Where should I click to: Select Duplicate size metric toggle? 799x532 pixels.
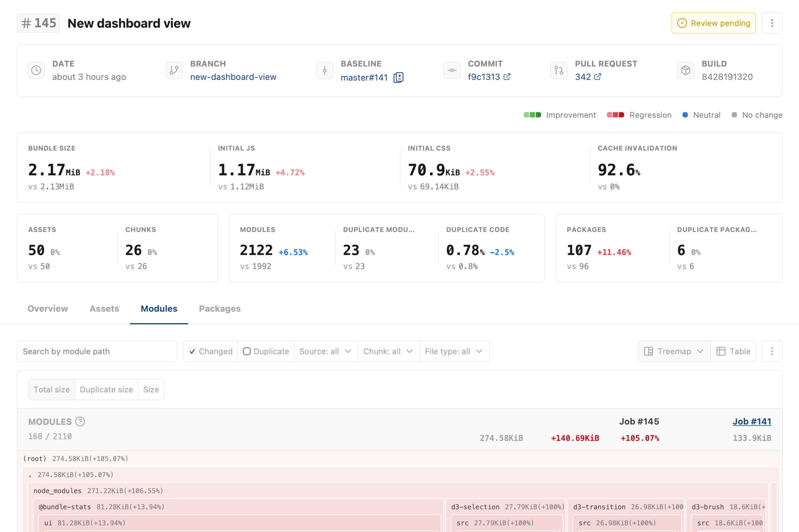click(x=106, y=389)
